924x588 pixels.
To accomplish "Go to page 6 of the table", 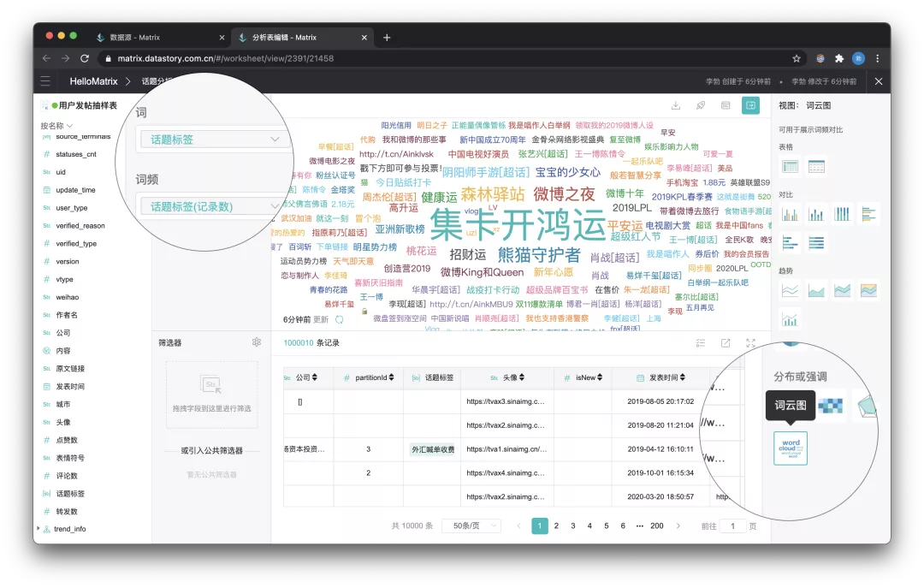I will click(x=623, y=526).
